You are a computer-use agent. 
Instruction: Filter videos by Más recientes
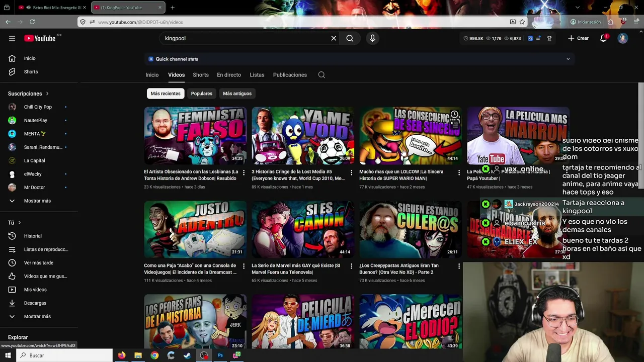pyautogui.click(x=166, y=94)
